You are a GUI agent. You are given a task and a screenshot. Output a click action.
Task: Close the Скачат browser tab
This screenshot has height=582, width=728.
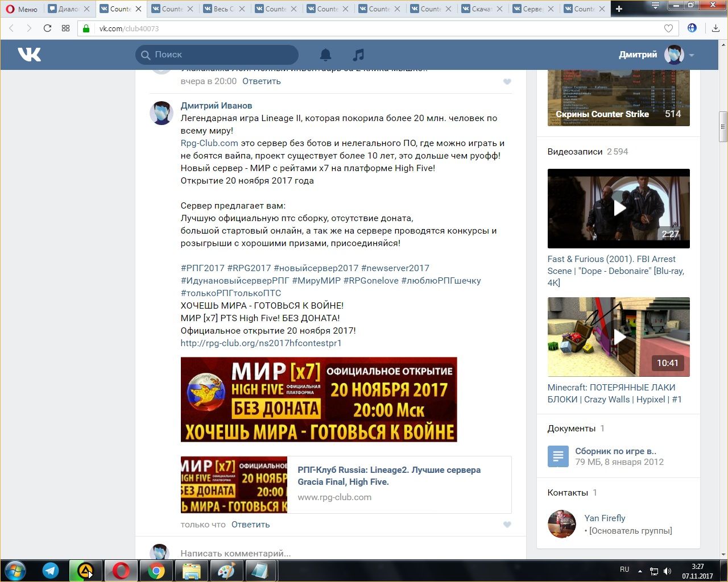(x=500, y=9)
